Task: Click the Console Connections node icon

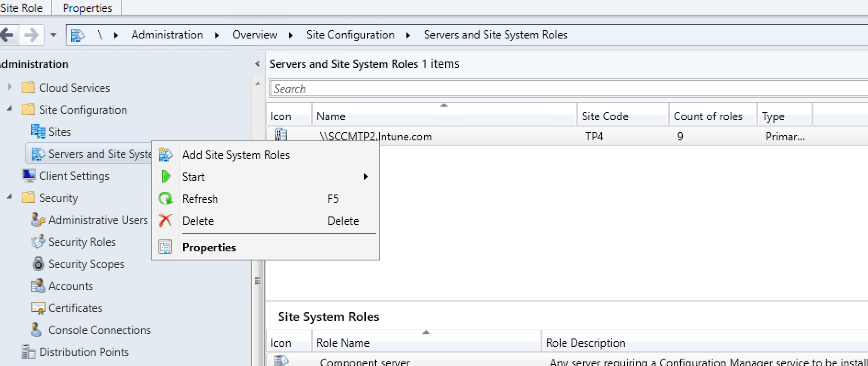Action: pyautogui.click(x=36, y=329)
